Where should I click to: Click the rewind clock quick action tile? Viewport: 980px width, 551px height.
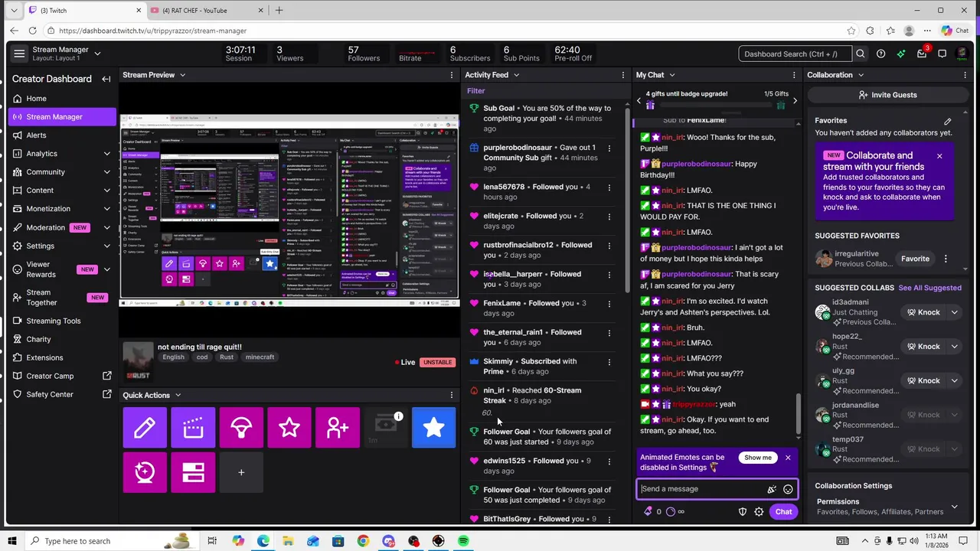pos(145,472)
